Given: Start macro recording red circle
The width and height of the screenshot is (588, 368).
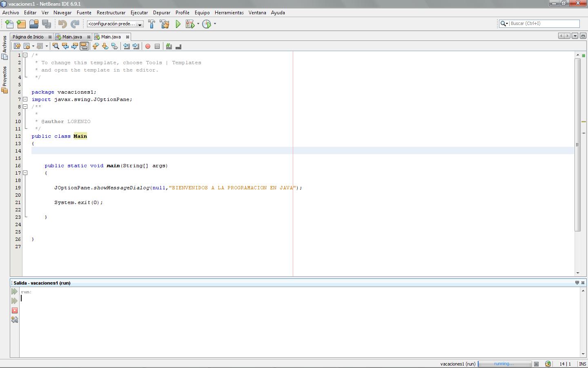Looking at the screenshot, I should coord(148,46).
